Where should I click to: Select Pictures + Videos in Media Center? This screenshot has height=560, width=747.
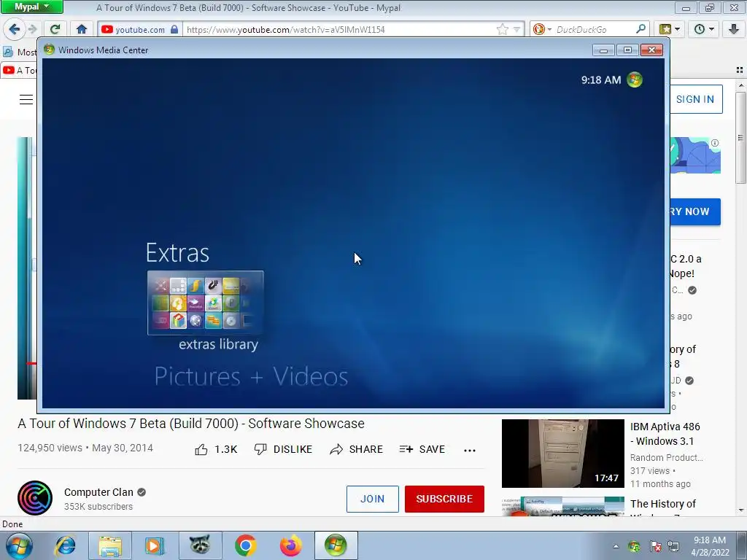tap(251, 376)
